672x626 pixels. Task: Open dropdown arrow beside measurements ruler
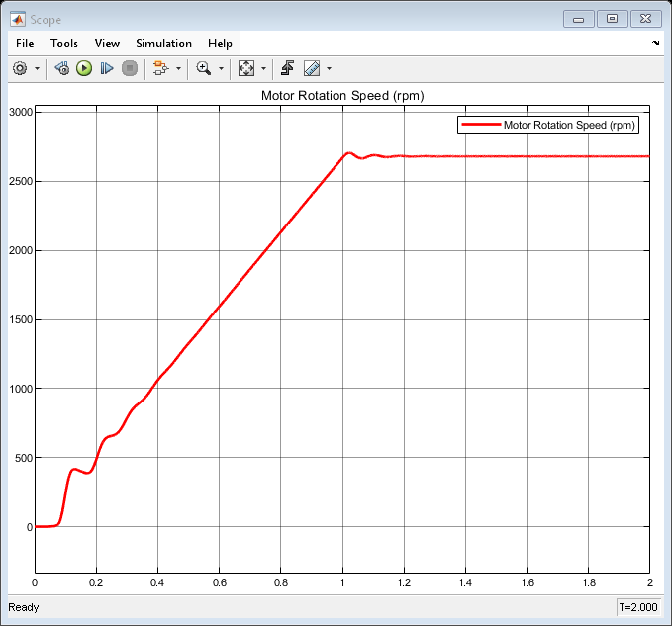329,68
